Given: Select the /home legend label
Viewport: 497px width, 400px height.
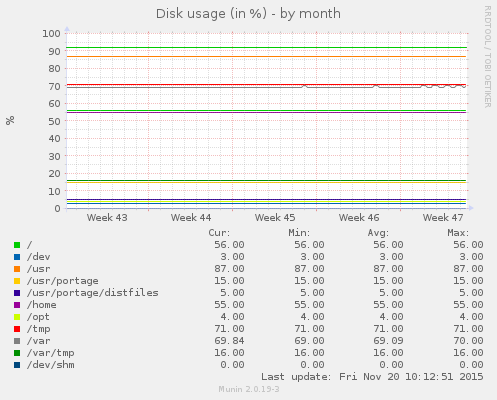Looking at the screenshot, I should point(42,305).
